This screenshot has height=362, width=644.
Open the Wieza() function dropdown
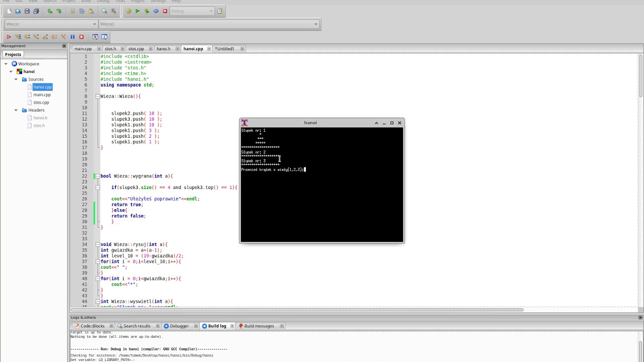(x=208, y=24)
